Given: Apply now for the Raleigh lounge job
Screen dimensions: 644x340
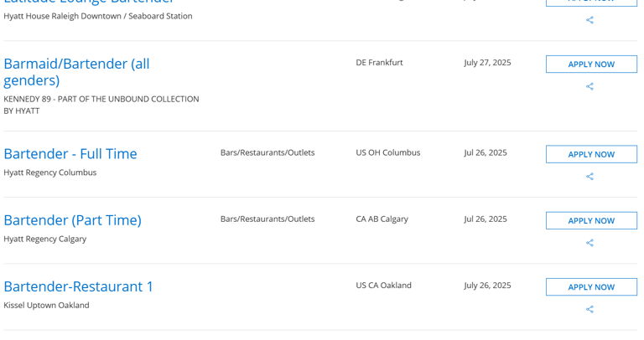Looking at the screenshot, I should click(591, 3).
